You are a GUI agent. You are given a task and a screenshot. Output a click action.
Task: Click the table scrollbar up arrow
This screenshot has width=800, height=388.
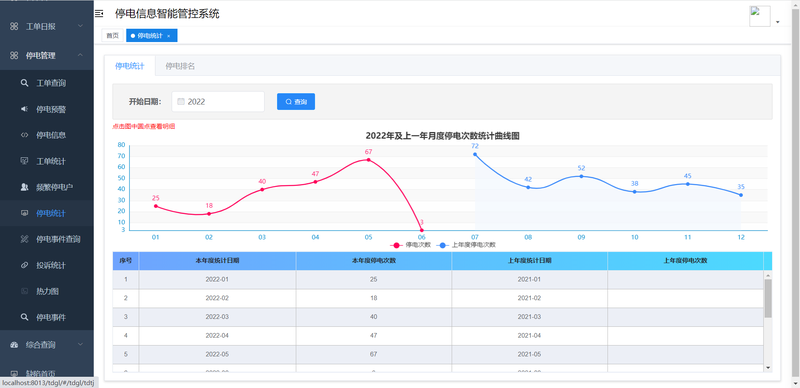(768, 275)
